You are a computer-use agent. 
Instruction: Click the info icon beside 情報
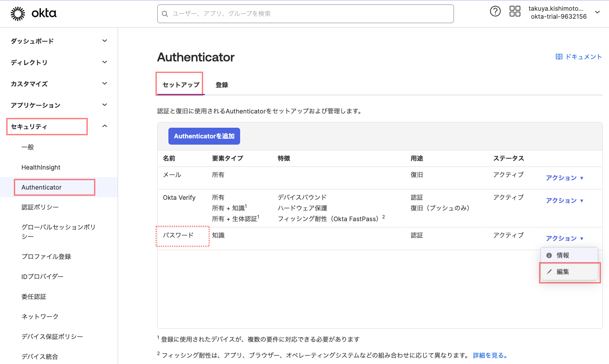[548, 255]
